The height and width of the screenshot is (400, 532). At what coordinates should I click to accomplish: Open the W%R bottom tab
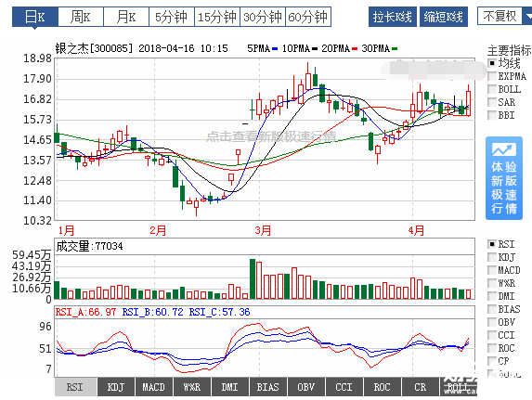[x=192, y=387]
